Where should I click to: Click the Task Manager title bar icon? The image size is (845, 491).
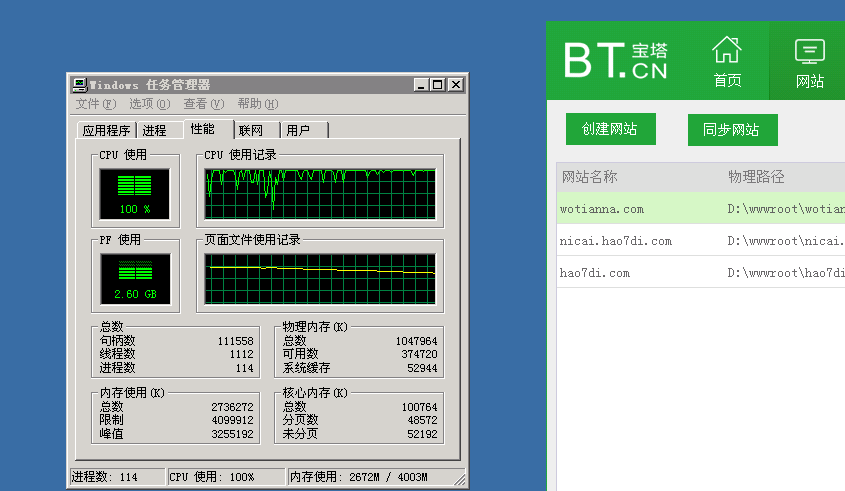[80, 85]
